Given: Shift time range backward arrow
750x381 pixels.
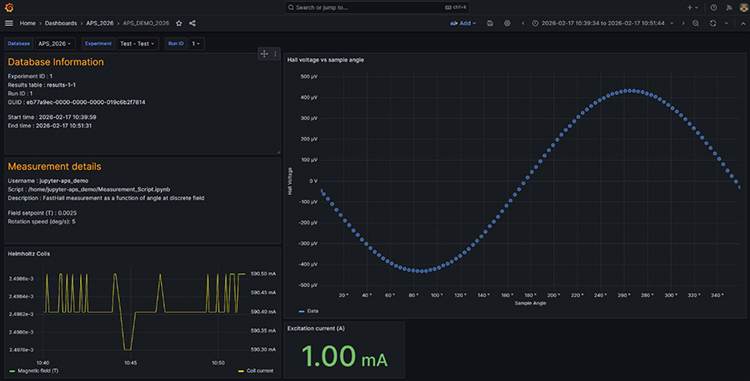Looking at the screenshot, I should (x=523, y=23).
